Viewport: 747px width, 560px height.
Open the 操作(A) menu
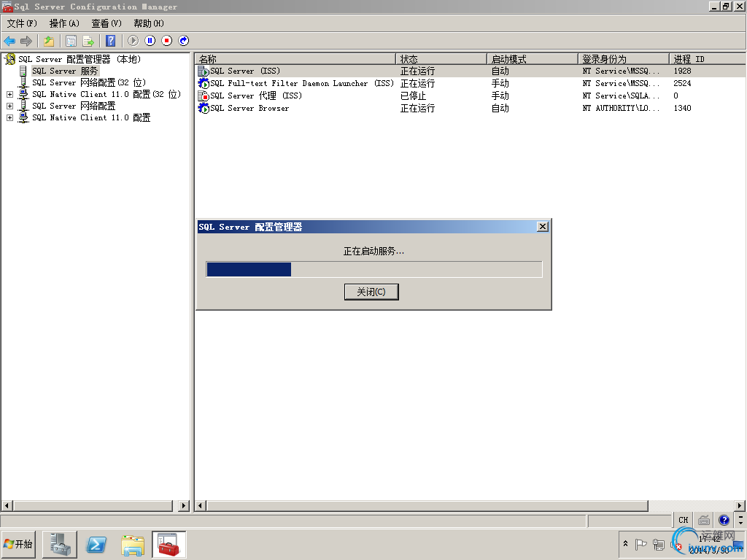click(x=64, y=23)
